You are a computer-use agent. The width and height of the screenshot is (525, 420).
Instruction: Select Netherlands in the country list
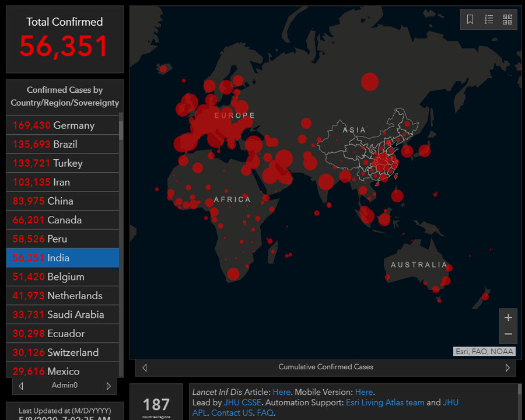62,296
